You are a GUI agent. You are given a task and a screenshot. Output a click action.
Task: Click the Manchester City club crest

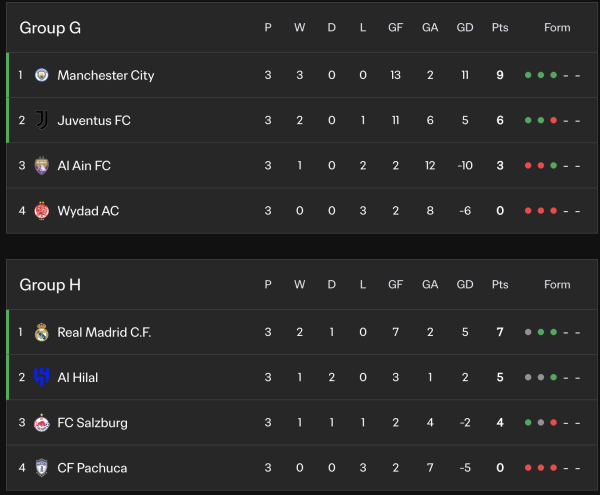pyautogui.click(x=41, y=75)
